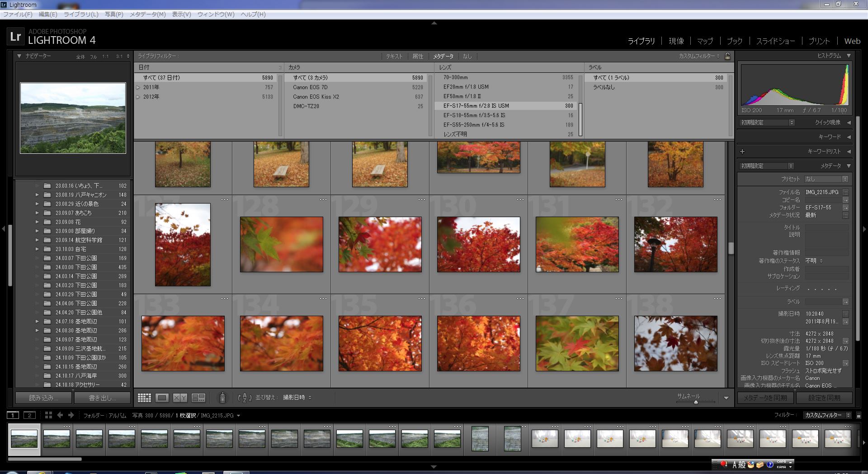Click the plus icon in Keyword List panel
The height and width of the screenshot is (474, 868).
click(742, 152)
